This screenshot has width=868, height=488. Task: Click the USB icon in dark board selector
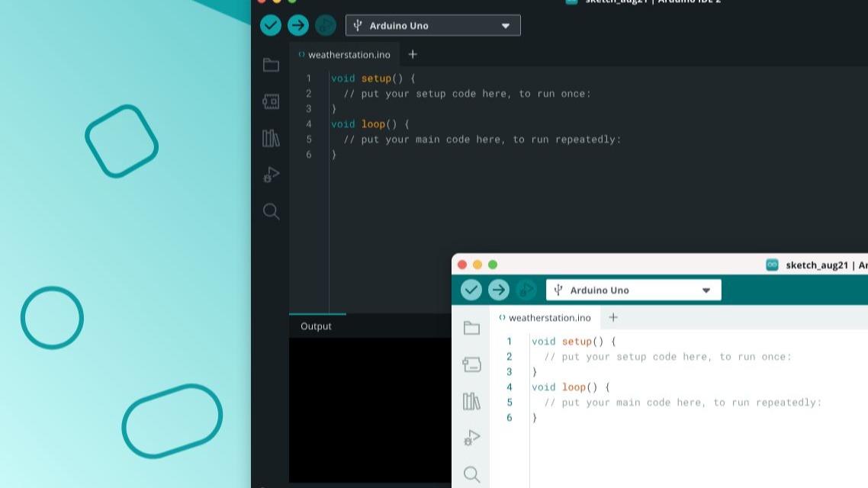[x=358, y=25]
